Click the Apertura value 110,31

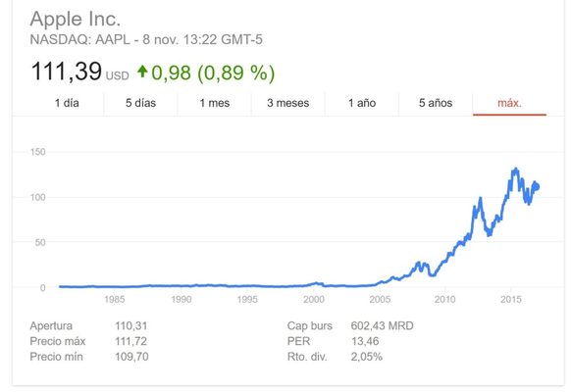(131, 325)
